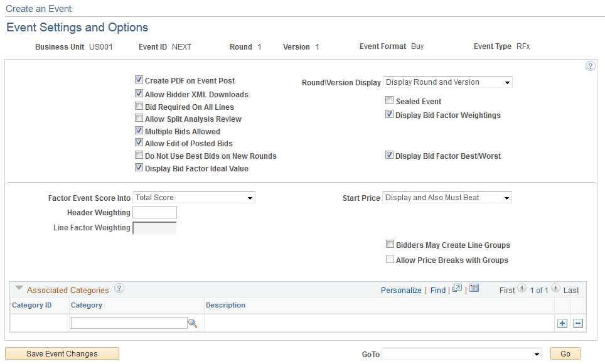Click Create an Event breadcrumb

click(x=38, y=9)
